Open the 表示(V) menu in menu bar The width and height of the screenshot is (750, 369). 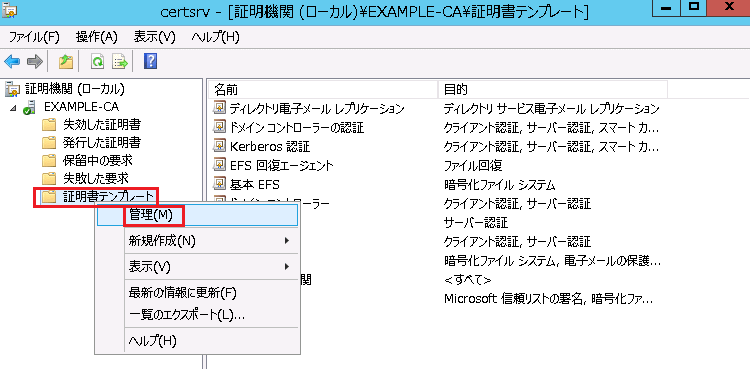pyautogui.click(x=154, y=37)
